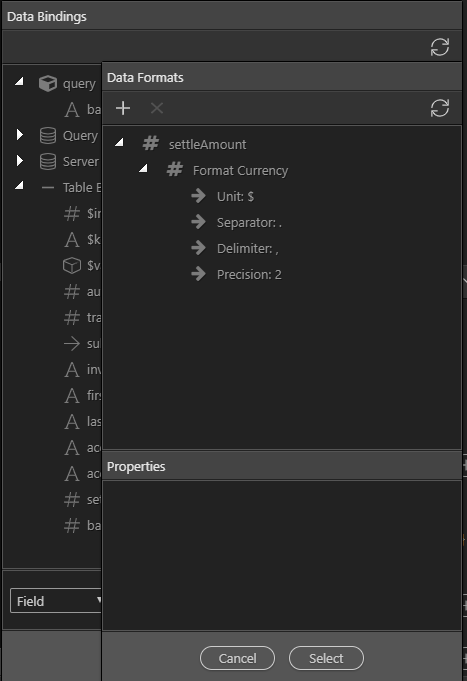Click the arrow icon beside Unit: $

[199, 196]
